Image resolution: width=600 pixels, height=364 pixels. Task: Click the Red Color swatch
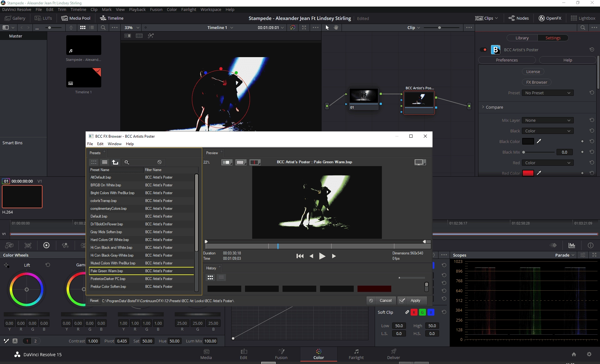(x=528, y=173)
